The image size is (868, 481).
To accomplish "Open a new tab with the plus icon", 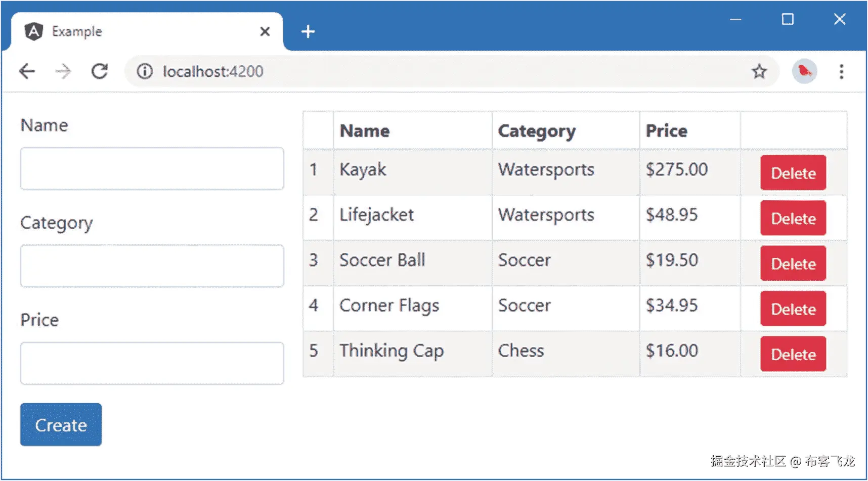I will pos(308,32).
